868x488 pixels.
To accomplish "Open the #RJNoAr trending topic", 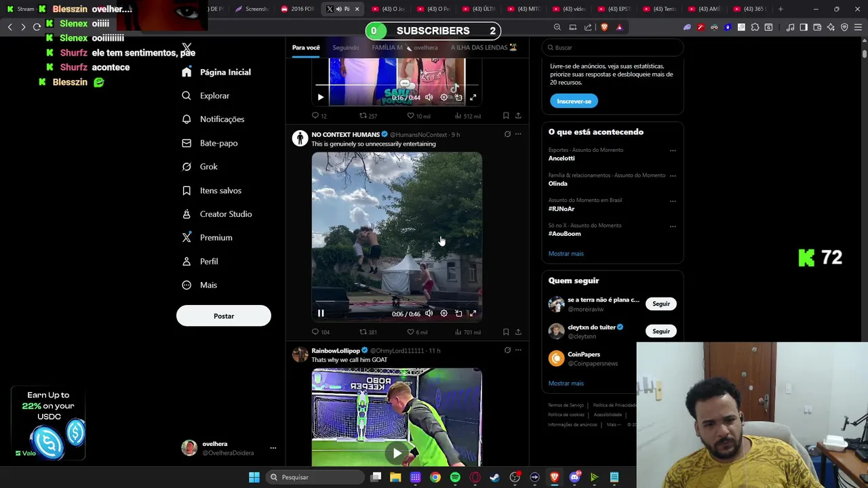I will click(x=561, y=209).
